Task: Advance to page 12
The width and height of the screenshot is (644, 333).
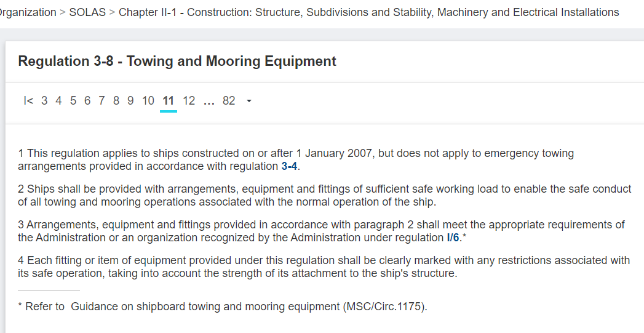Action: coord(189,101)
